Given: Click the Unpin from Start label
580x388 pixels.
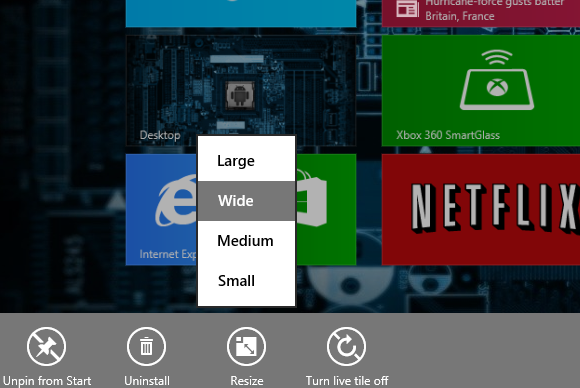Looking at the screenshot, I should click(x=47, y=381).
